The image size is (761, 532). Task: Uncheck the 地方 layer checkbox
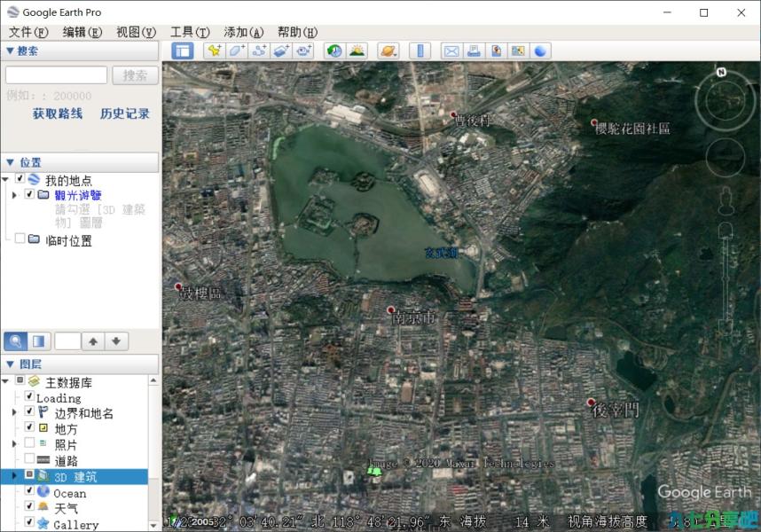click(x=29, y=426)
